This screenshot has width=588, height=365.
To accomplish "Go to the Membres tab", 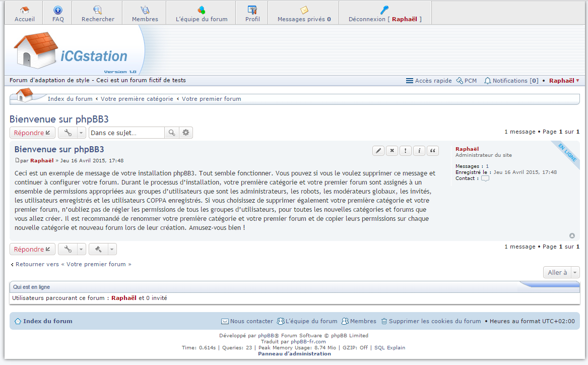I will click(x=145, y=14).
